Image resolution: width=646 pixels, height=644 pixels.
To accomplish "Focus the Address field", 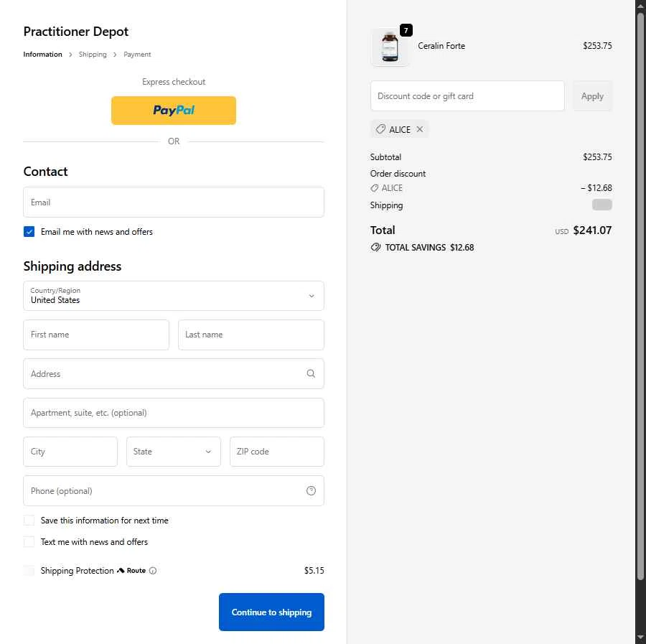I will (174, 374).
